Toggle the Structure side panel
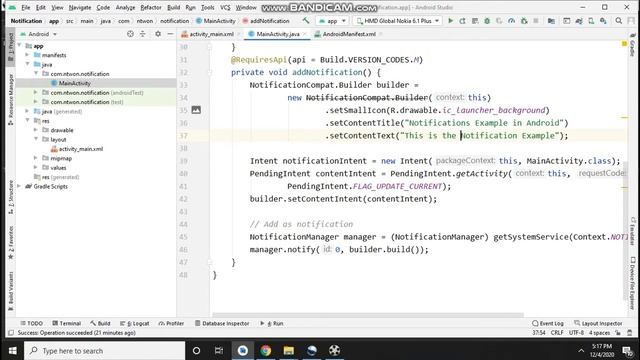This screenshot has width=640, height=360. pyautogui.click(x=11, y=197)
